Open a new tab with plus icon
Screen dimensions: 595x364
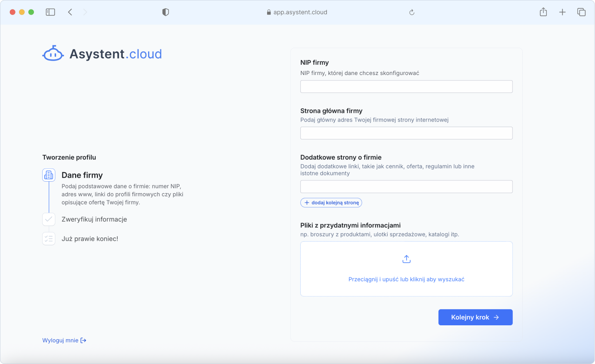click(562, 12)
